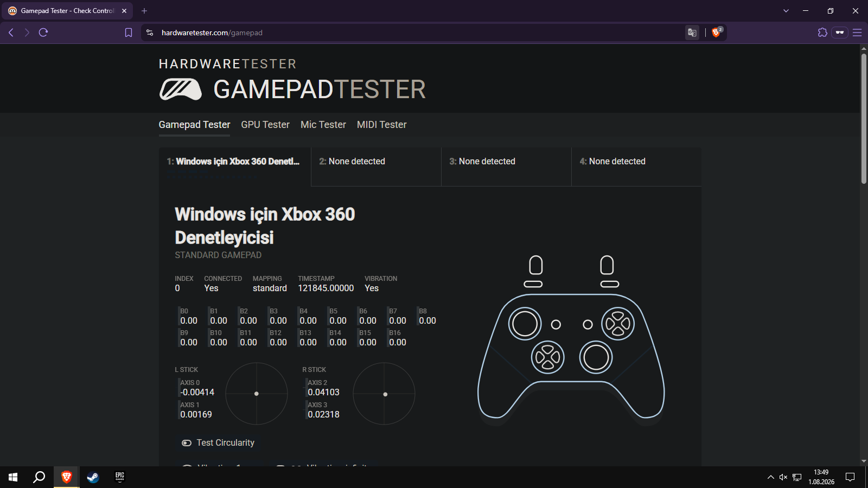
Task: Click the 'Windows için Xbox 360 Denetleyicisi' heading
Action: [265, 226]
